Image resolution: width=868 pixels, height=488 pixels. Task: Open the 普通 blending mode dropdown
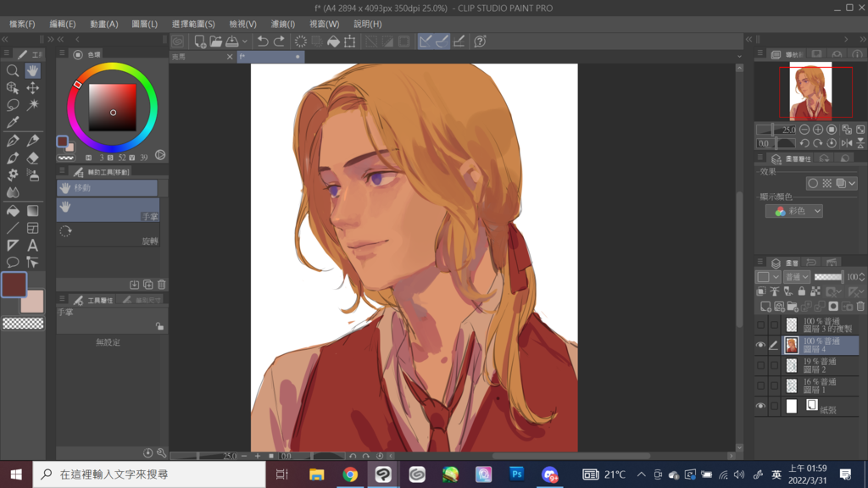coord(797,277)
